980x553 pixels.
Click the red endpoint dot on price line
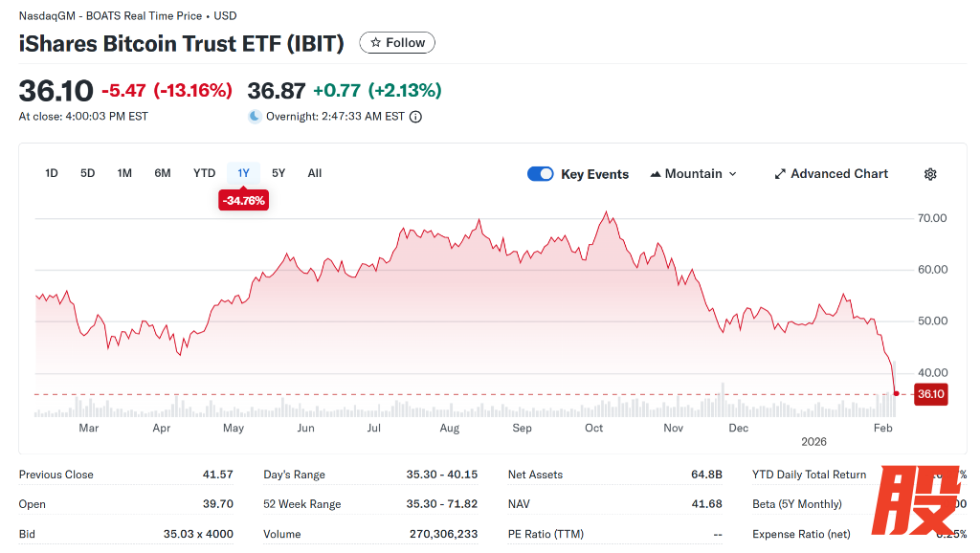tap(896, 393)
